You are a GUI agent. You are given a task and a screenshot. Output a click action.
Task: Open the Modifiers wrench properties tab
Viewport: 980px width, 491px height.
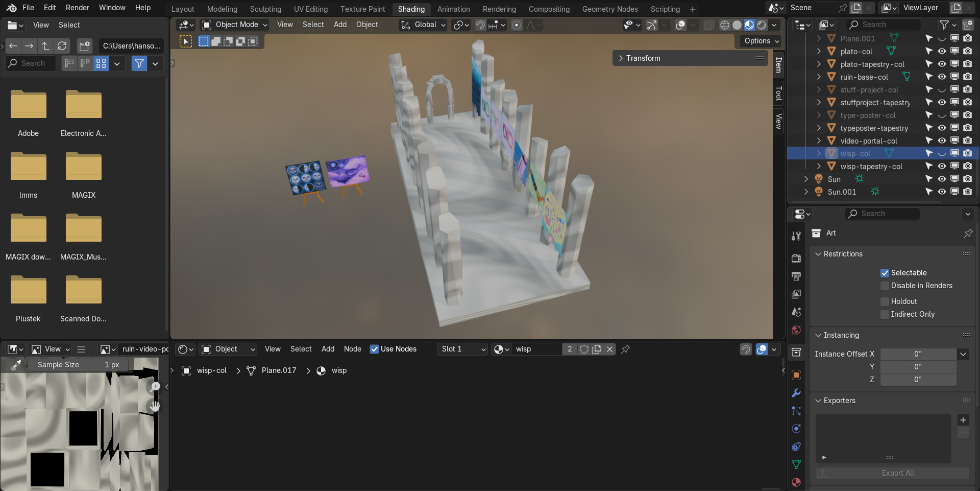796,393
